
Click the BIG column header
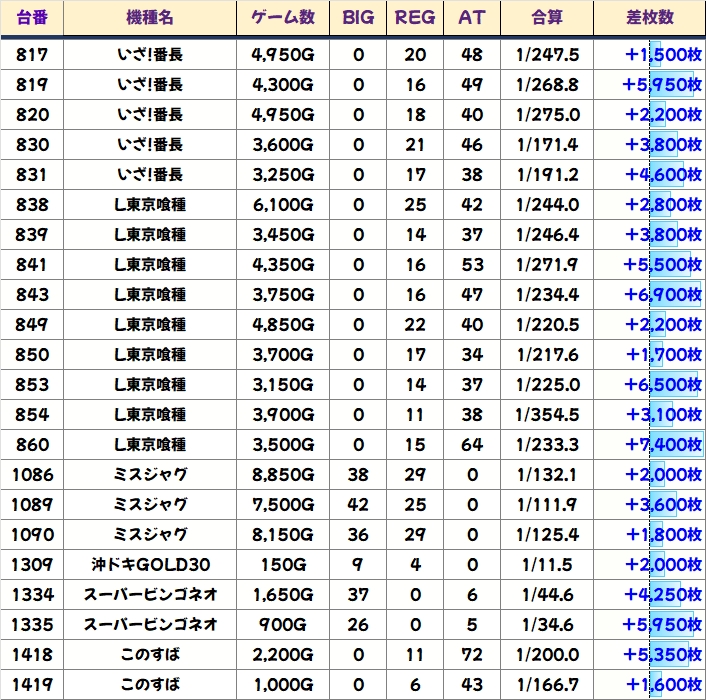click(x=358, y=18)
